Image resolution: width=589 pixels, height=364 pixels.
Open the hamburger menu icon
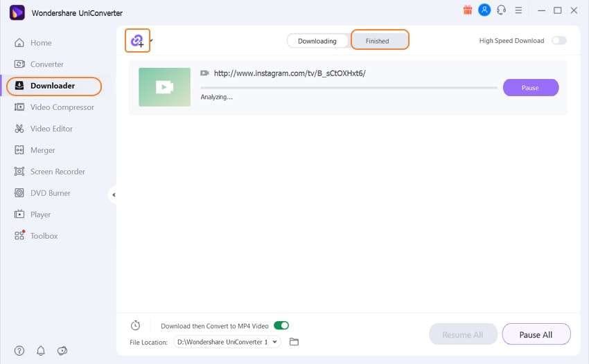point(518,10)
